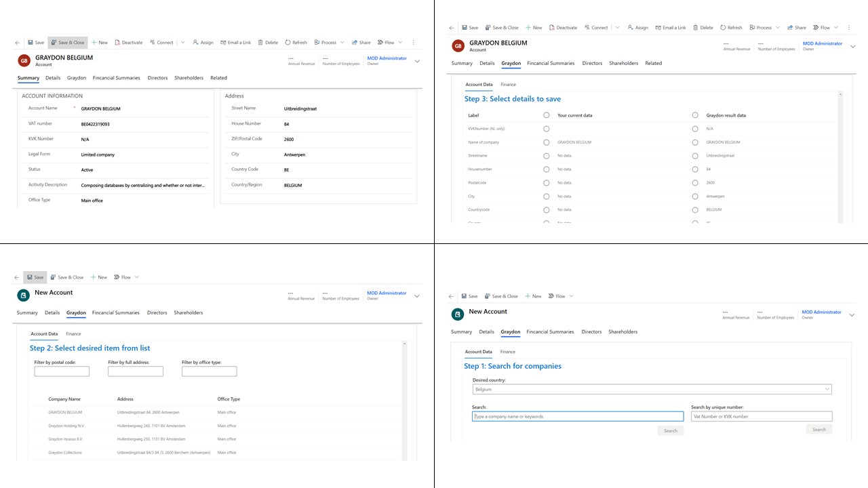Click Save & Close in the Step 2 window
Screen dimensions: 868x488
pos(67,277)
